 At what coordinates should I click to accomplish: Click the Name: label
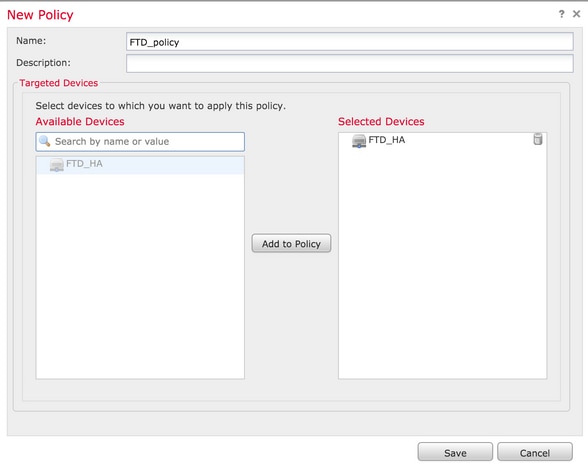point(31,41)
